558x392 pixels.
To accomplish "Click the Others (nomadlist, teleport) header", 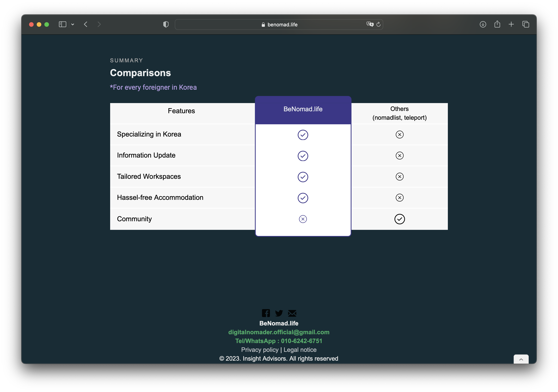I will point(399,113).
